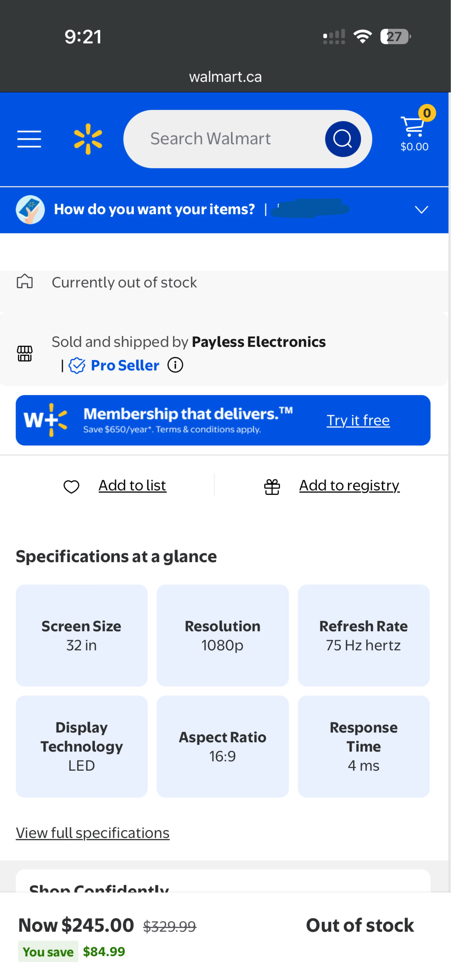Viewport: 451px width, 980px height.
Task: Open Payless Electronics seller page
Action: [x=258, y=342]
